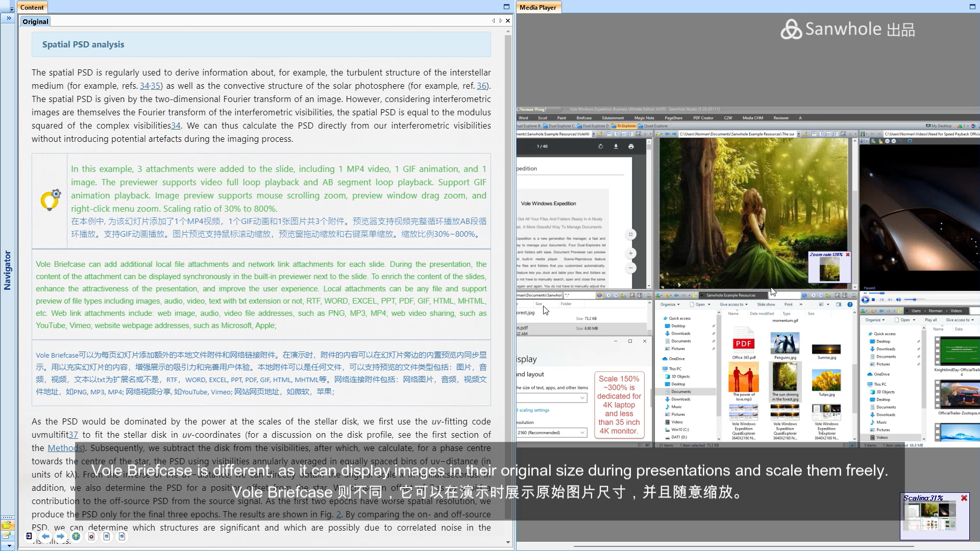
Task: Click the yellow open-folder icon in Navigator strip
Action: coord(7,525)
